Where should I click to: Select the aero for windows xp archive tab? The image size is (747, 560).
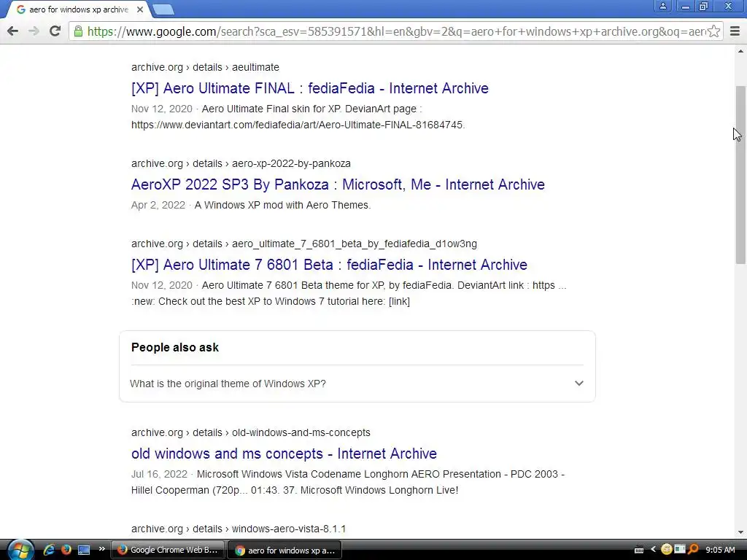click(79, 9)
